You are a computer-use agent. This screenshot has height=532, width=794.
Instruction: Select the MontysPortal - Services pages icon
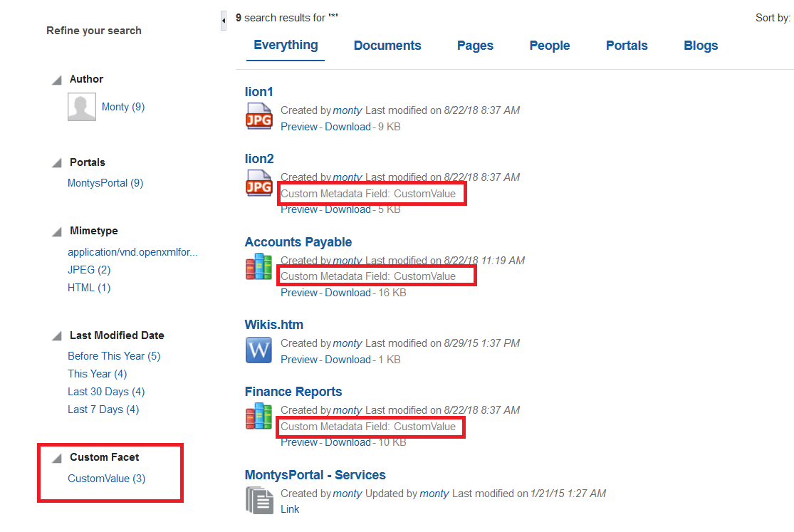click(x=258, y=499)
